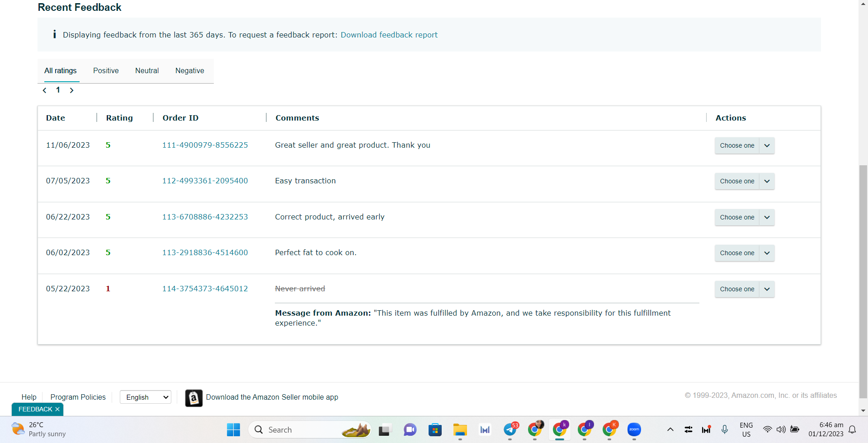The width and height of the screenshot is (868, 443).
Task: Click the taskbar Search box
Action: [x=310, y=430]
